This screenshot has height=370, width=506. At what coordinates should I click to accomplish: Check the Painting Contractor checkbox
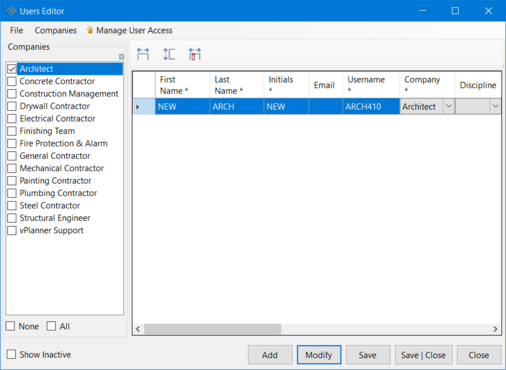[12, 181]
